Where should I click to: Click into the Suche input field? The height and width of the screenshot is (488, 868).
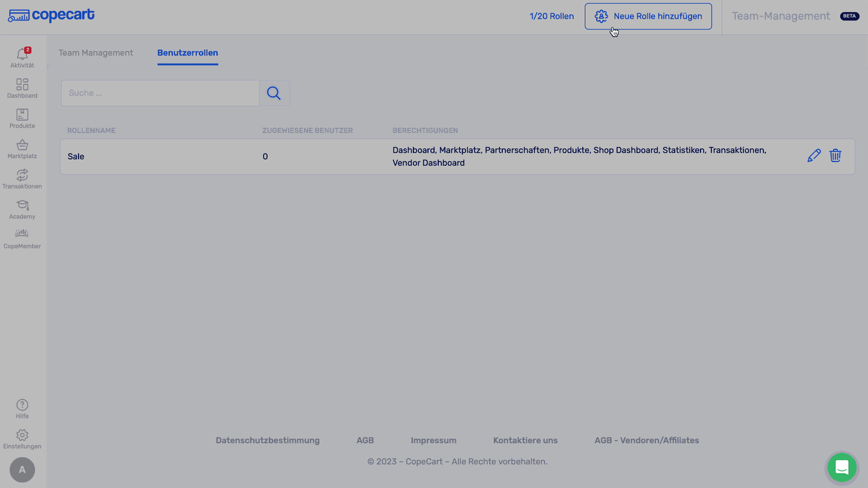click(x=160, y=93)
